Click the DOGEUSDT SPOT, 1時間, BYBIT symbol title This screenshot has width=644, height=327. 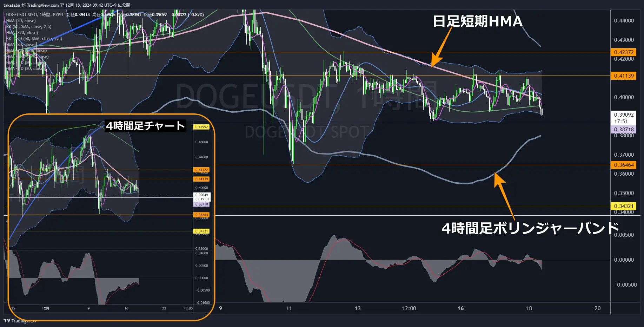tap(35, 15)
